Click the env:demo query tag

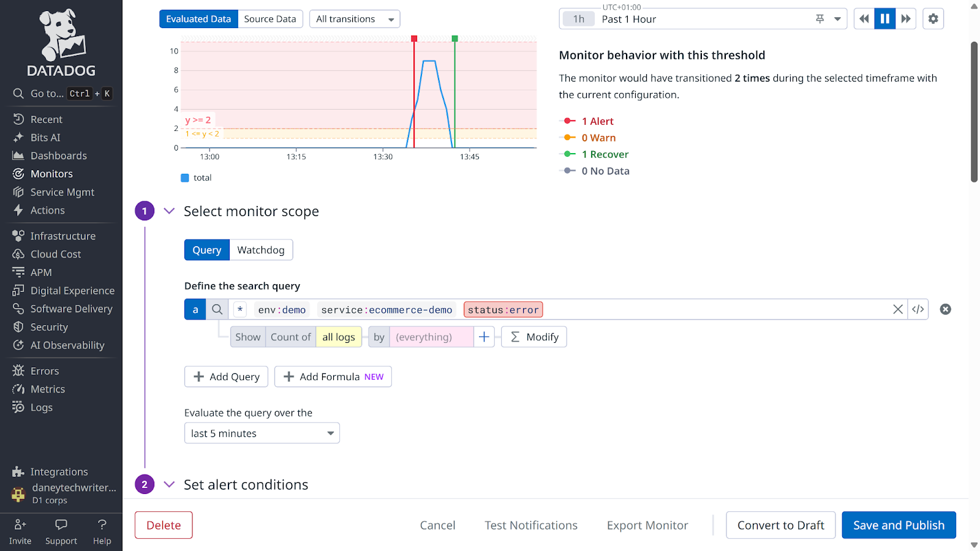[x=282, y=310]
